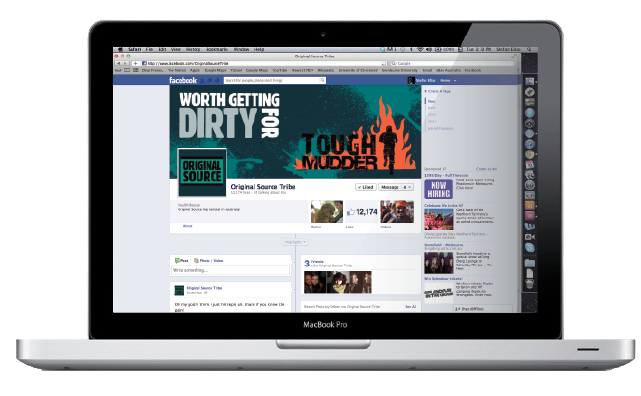Click the Tough Mudder cover photo
The width and height of the screenshot is (641, 396).
[295, 132]
